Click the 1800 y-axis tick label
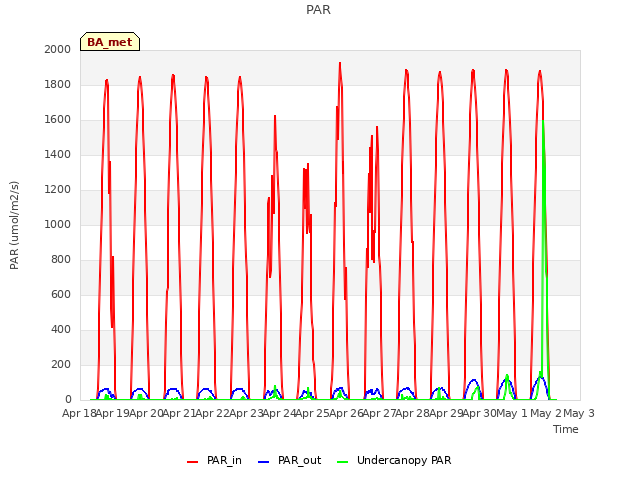This screenshot has width=640, height=480. [58, 84]
